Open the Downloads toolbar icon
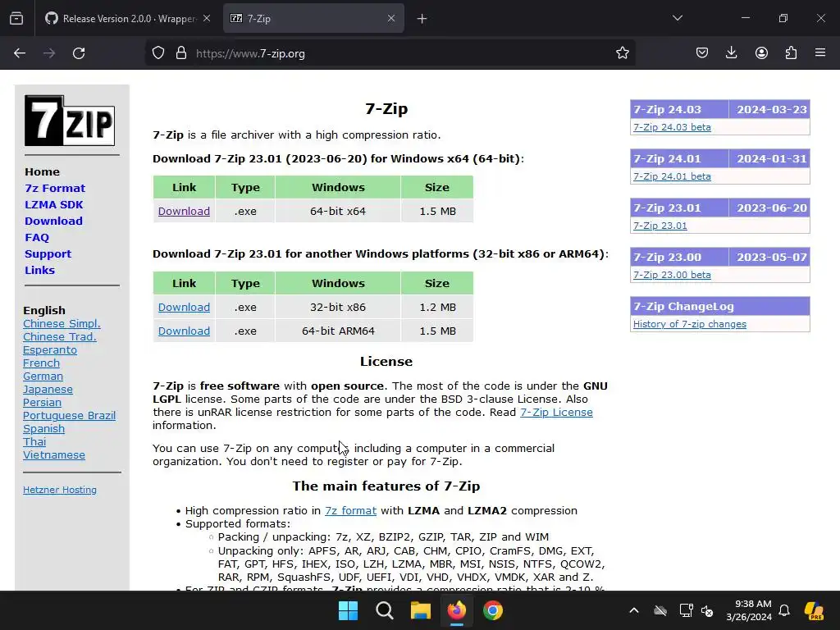The height and width of the screenshot is (630, 840). pyautogui.click(x=731, y=53)
